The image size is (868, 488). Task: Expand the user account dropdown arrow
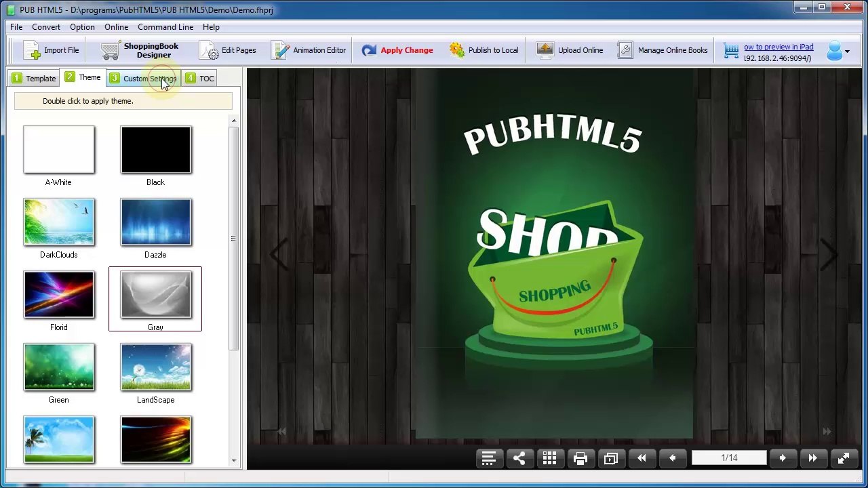[x=847, y=52]
